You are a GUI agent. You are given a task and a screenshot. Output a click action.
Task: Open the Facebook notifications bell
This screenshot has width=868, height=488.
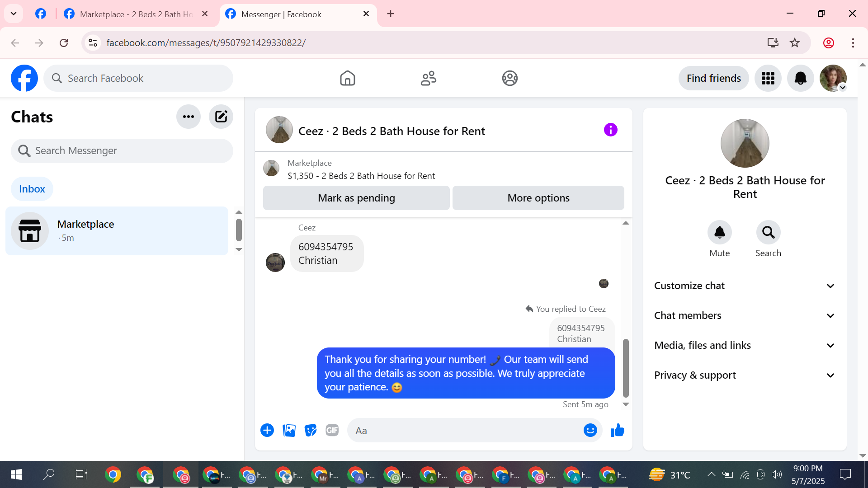(800, 78)
